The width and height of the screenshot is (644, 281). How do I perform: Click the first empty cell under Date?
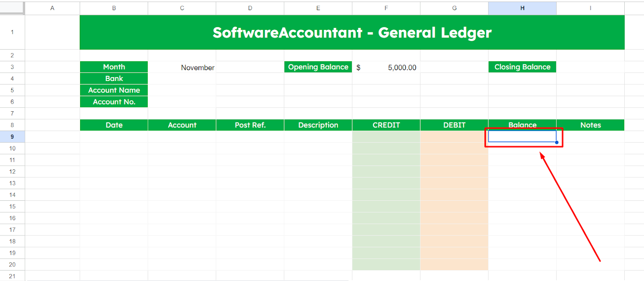(x=114, y=137)
